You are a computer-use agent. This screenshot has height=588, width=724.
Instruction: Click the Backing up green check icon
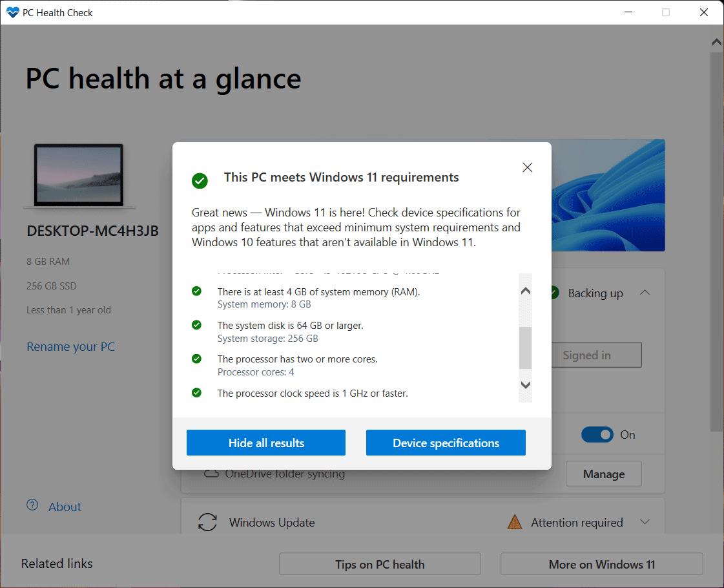click(x=553, y=293)
